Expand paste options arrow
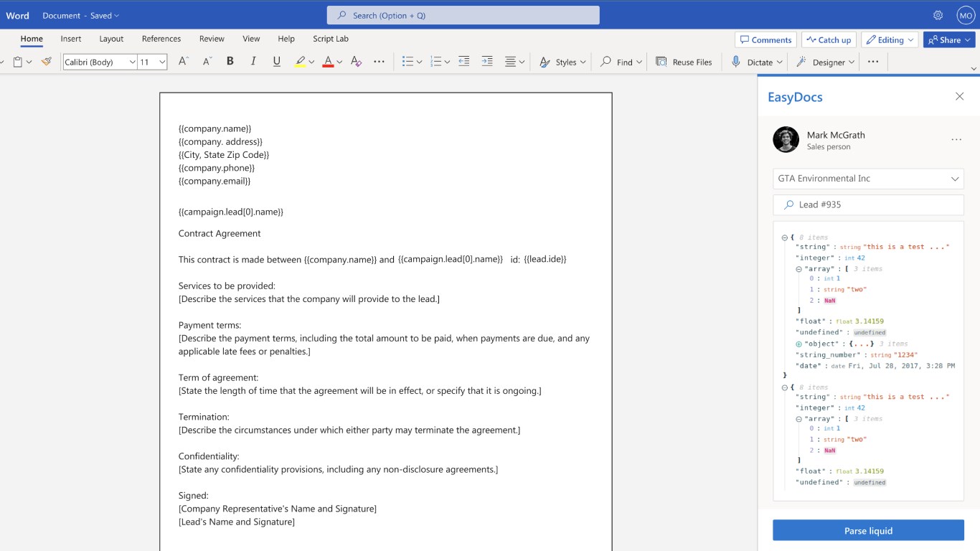 (x=29, y=62)
